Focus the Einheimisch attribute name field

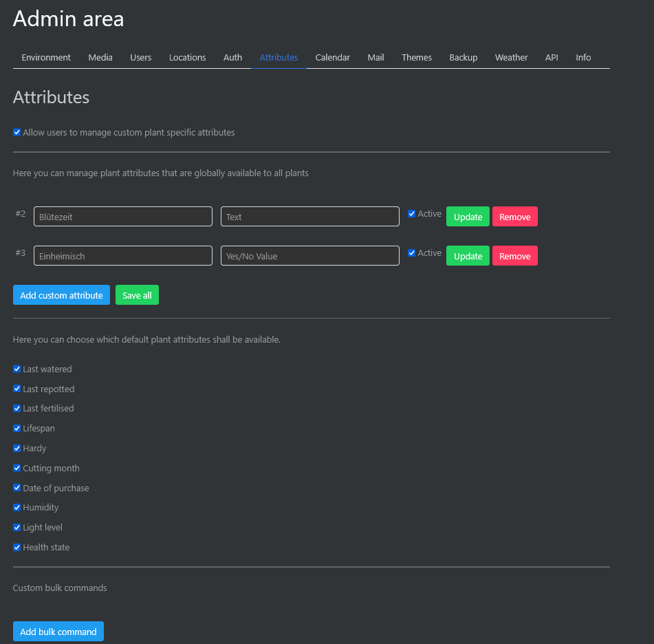coord(122,256)
